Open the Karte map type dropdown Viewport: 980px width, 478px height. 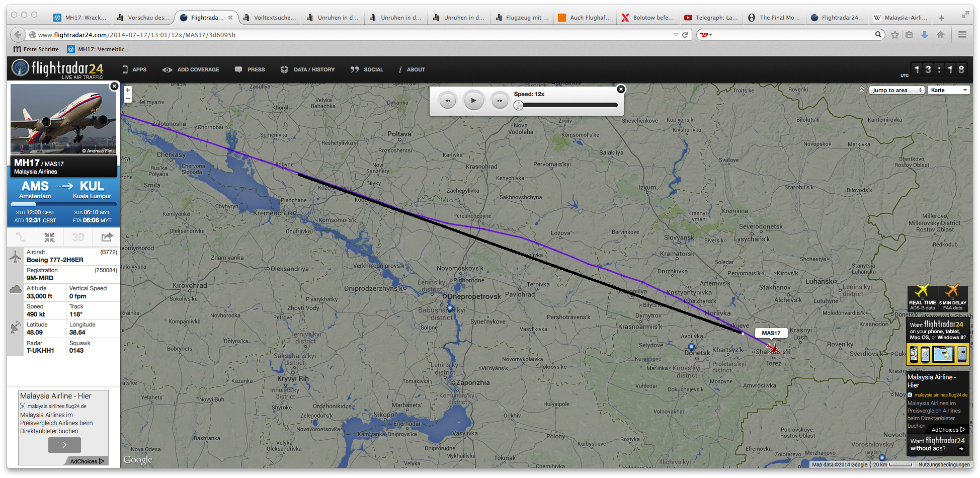949,90
